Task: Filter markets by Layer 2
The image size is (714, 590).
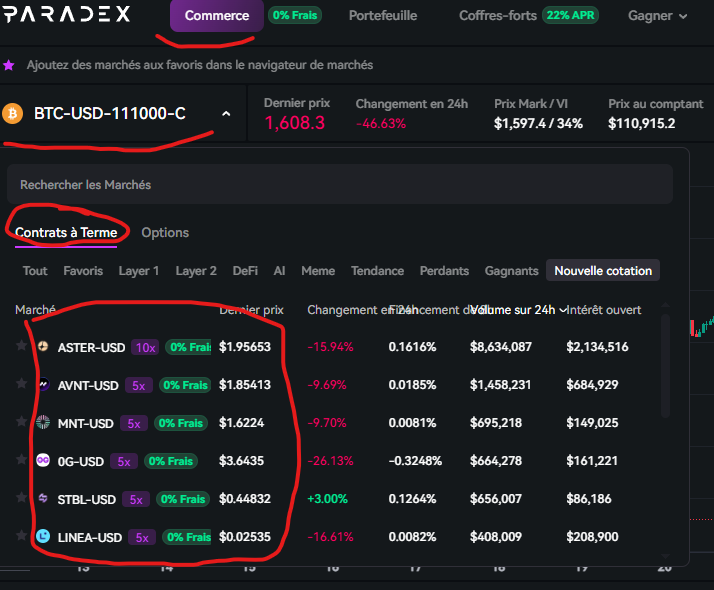Action: (196, 271)
